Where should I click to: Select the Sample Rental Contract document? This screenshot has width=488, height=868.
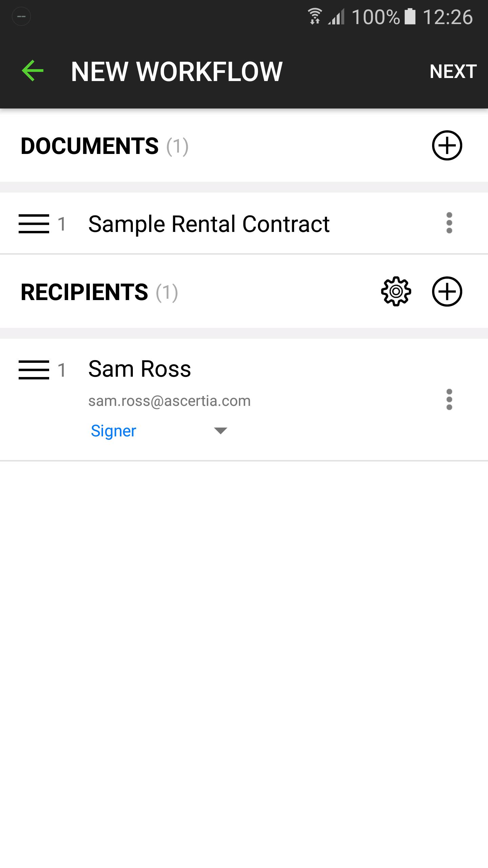[x=209, y=224]
